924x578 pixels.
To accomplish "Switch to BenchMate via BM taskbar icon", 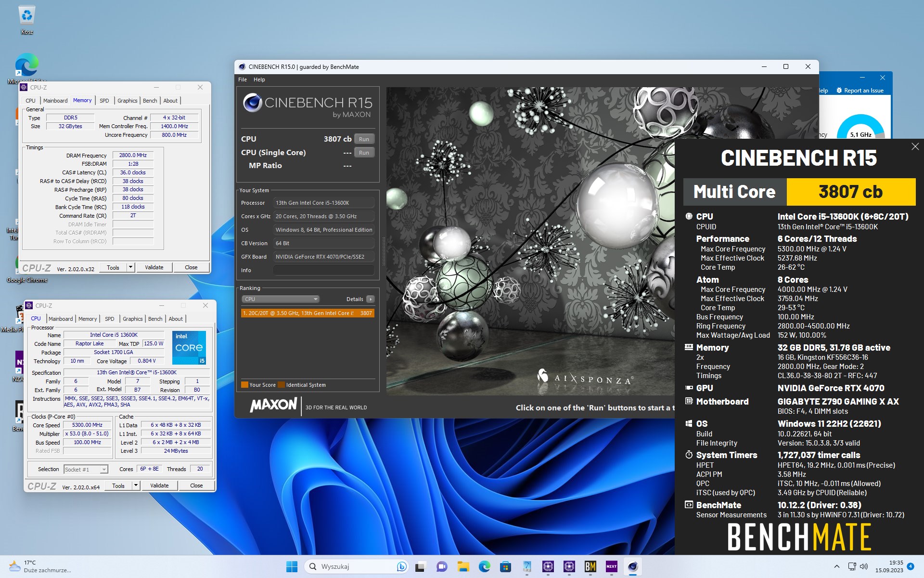I will tap(590, 566).
